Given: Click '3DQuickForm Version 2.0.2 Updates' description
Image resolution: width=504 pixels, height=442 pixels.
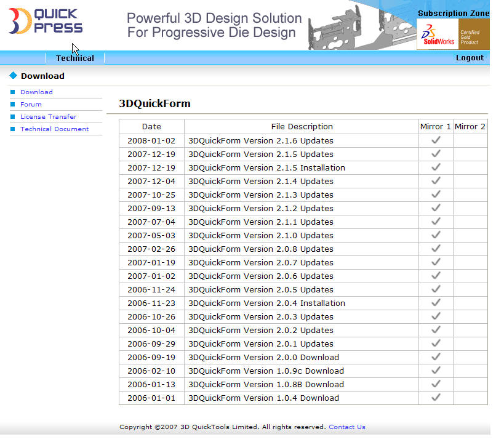Looking at the screenshot, I should pyautogui.click(x=261, y=330).
